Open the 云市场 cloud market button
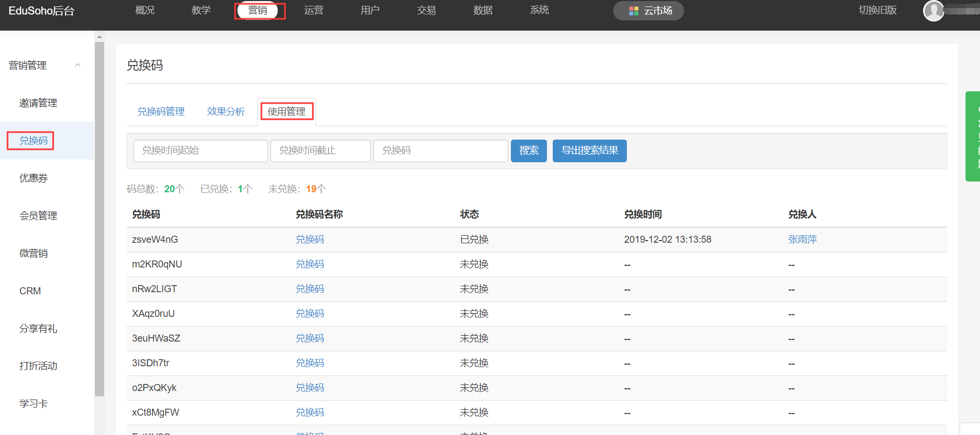 click(x=648, y=11)
